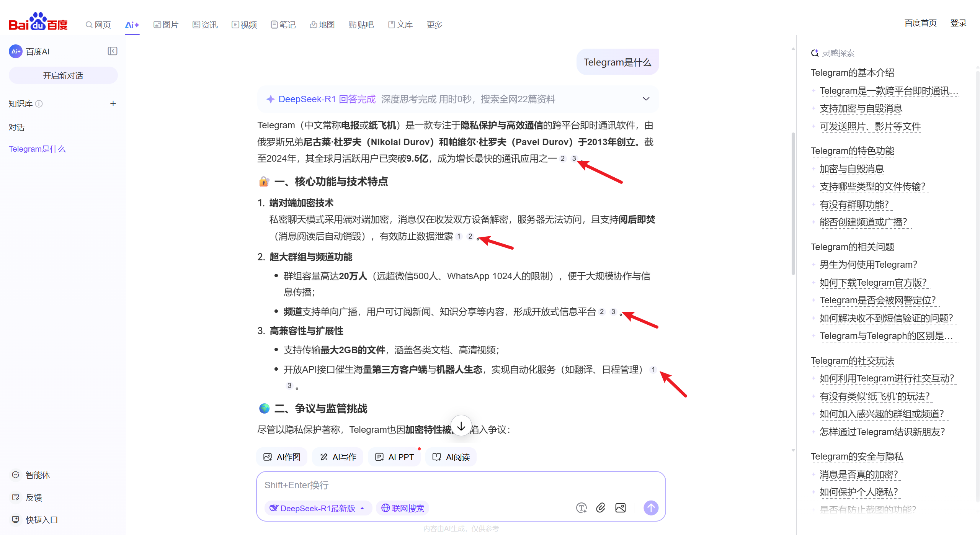The height and width of the screenshot is (535, 980).
Task: Click citation 2 after 通讯应用之一
Action: click(562, 158)
